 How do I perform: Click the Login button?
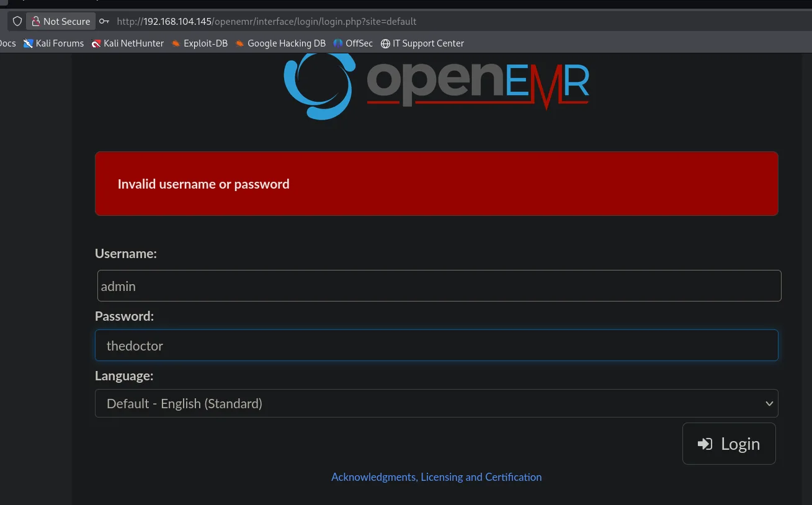click(729, 444)
